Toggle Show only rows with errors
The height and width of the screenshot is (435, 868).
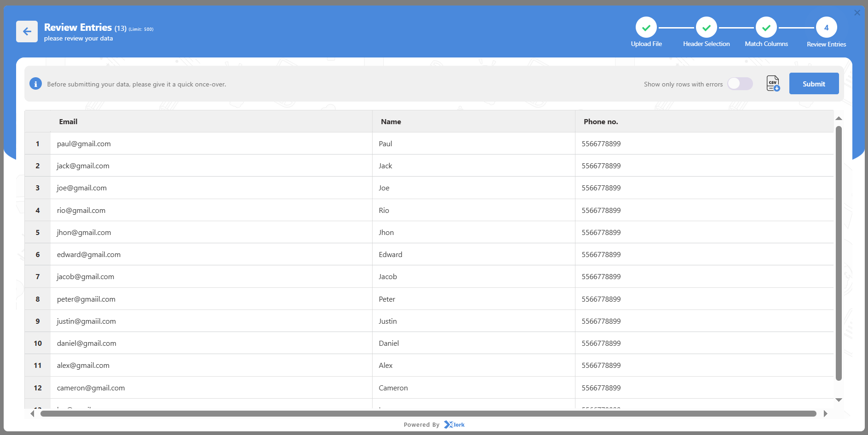coord(740,84)
